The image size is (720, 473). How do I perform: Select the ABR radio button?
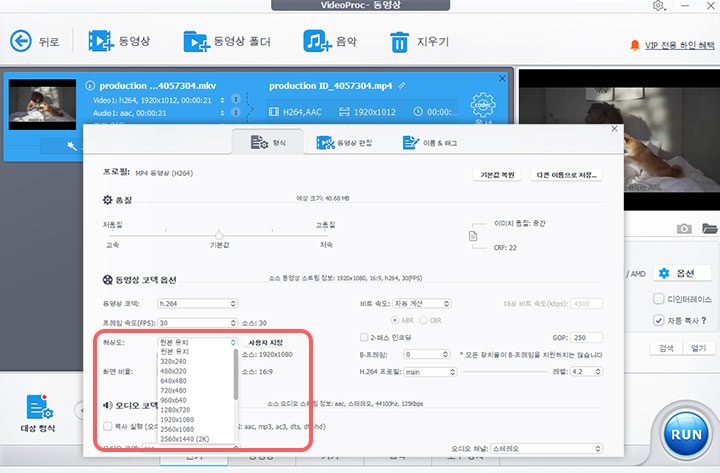394,320
